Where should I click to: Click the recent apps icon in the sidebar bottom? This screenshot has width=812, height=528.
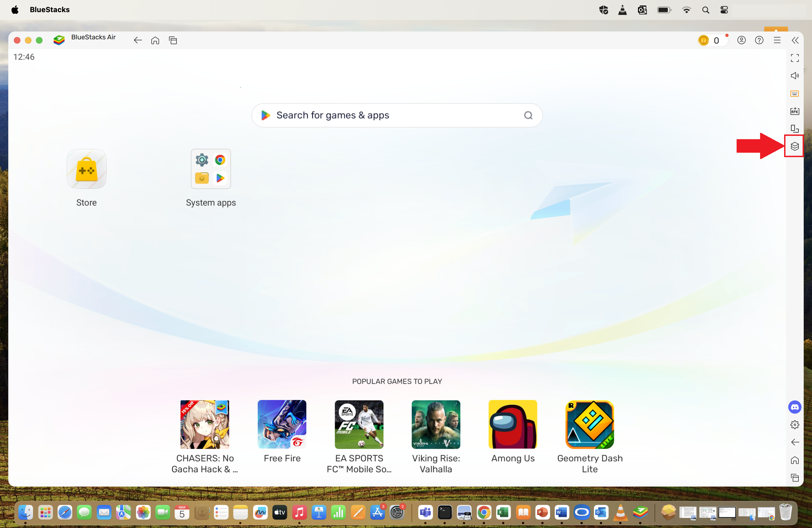[795, 478]
